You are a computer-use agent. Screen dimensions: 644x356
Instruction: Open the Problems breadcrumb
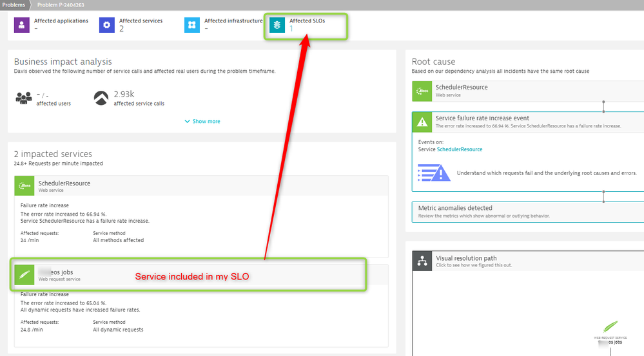click(x=14, y=5)
